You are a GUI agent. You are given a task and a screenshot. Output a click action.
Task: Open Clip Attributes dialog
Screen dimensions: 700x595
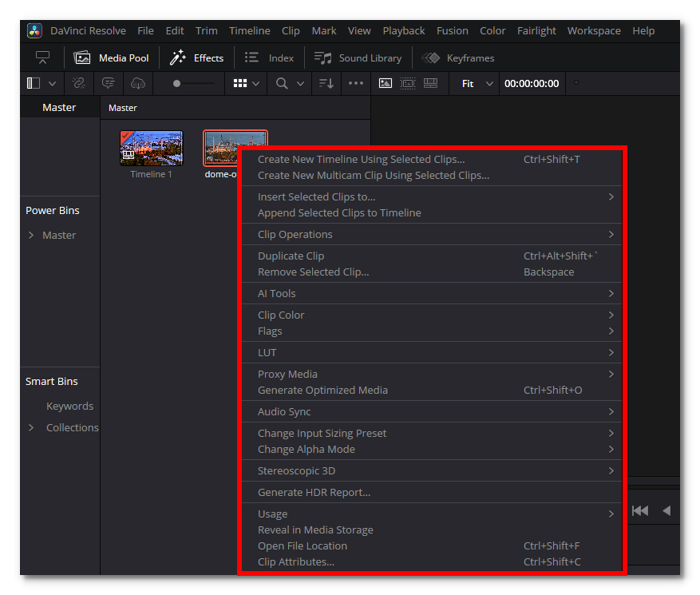(x=432, y=562)
